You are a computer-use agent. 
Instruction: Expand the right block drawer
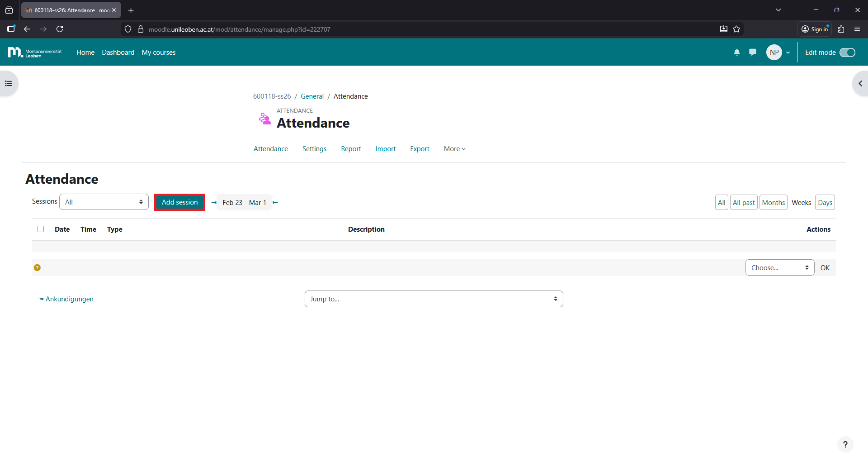(860, 84)
